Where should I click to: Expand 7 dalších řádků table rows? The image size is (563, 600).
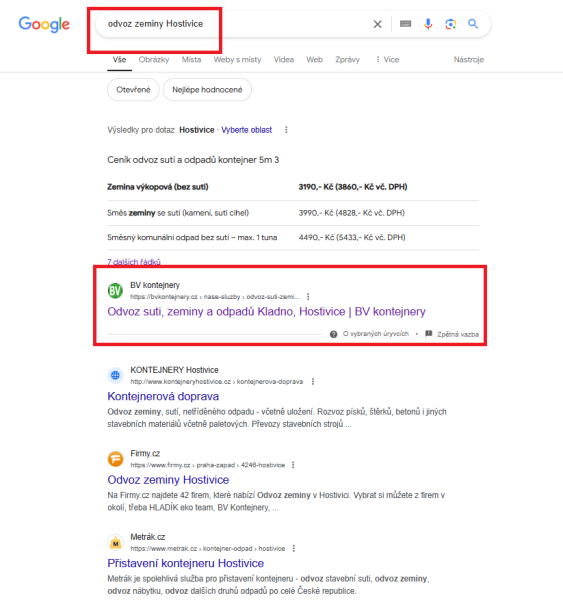[134, 262]
